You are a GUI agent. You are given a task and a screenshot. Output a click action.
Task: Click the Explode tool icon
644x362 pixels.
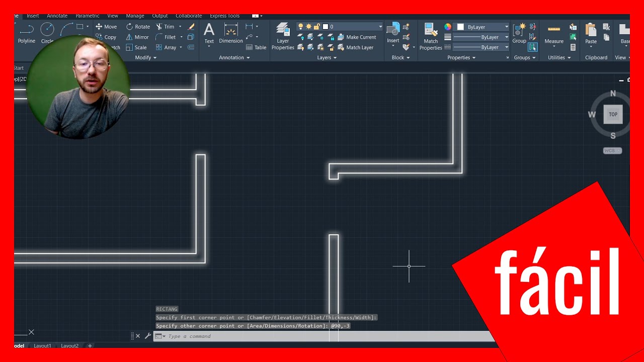[x=191, y=37]
